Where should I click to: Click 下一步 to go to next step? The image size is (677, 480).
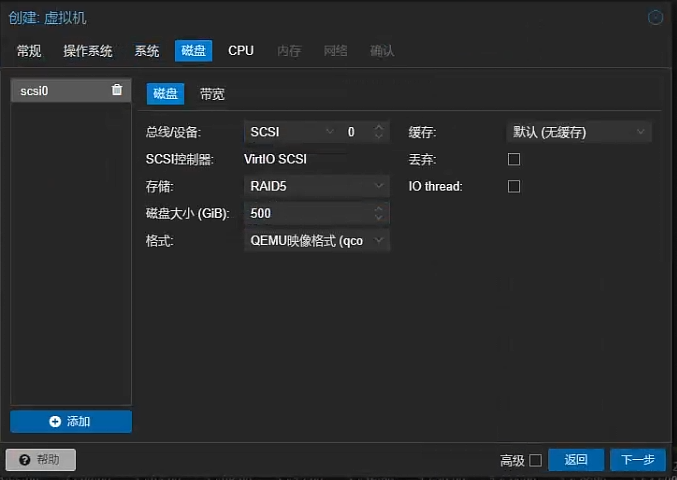click(637, 460)
